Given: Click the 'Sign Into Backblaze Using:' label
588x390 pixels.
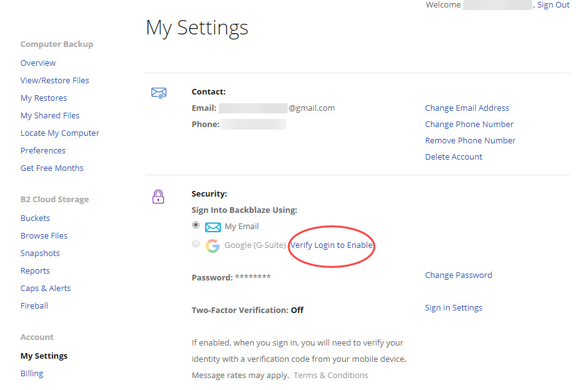Looking at the screenshot, I should 244,210.
